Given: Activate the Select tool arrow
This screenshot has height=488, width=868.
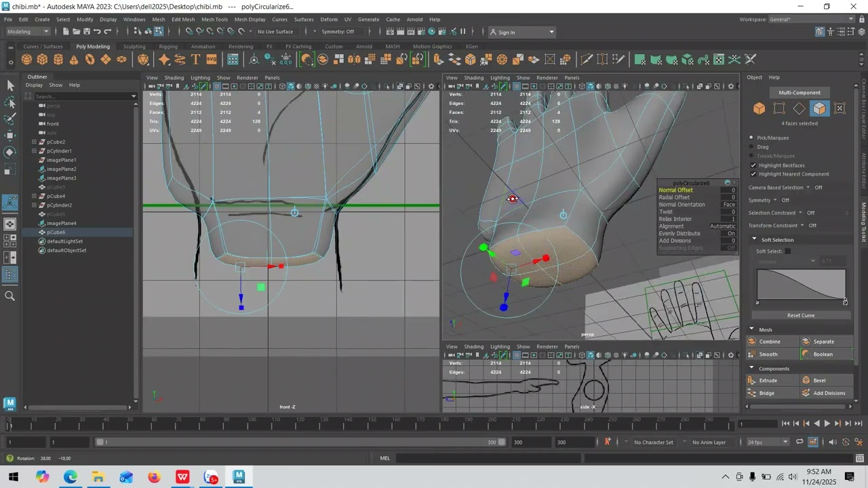Looking at the screenshot, I should [x=10, y=85].
